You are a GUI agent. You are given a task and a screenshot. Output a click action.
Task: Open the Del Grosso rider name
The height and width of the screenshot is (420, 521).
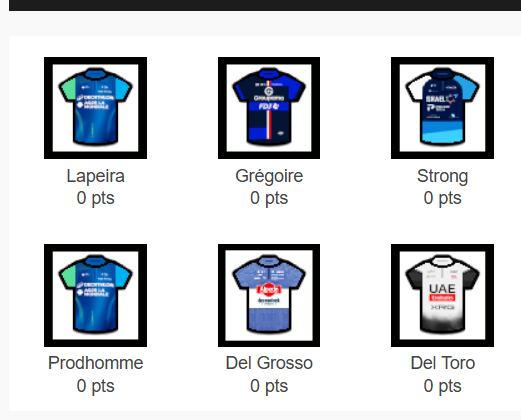click(269, 363)
